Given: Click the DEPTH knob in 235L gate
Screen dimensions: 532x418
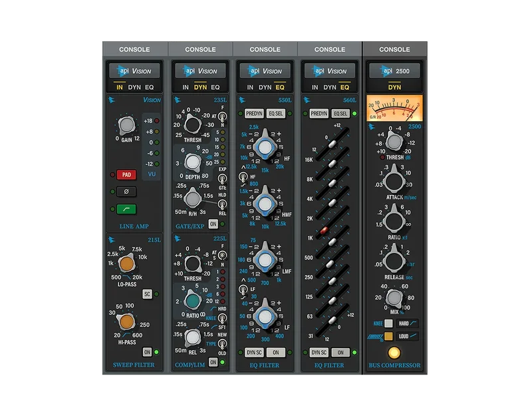Looking at the screenshot, I should pyautogui.click(x=193, y=162).
